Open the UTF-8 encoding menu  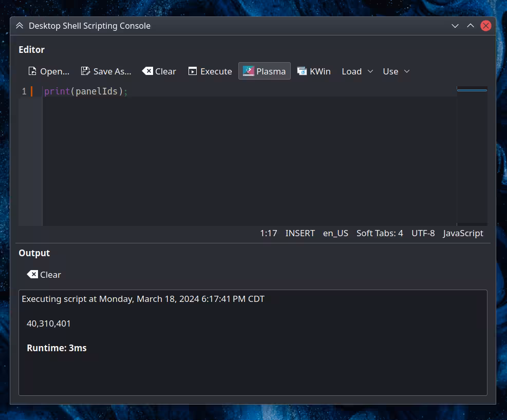pos(423,233)
